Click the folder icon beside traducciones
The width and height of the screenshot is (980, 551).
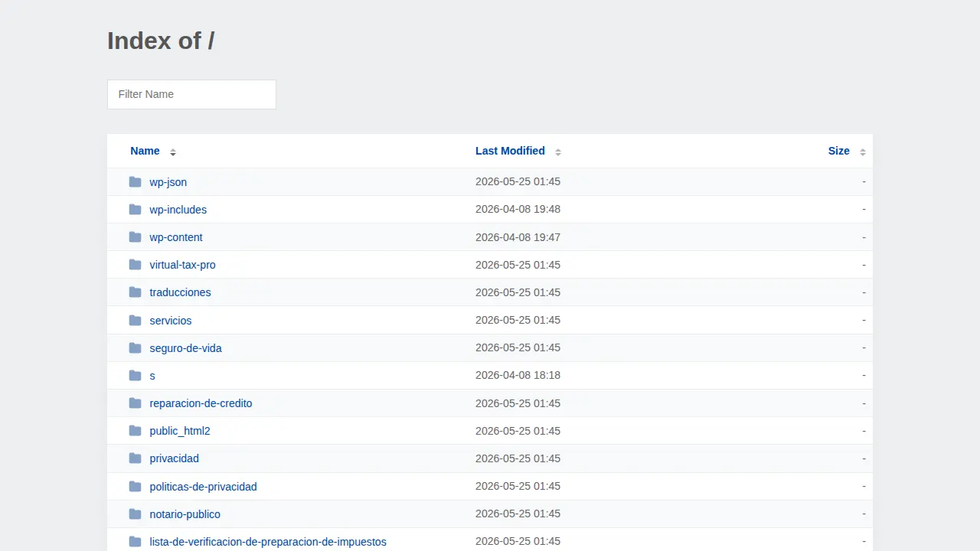point(136,292)
